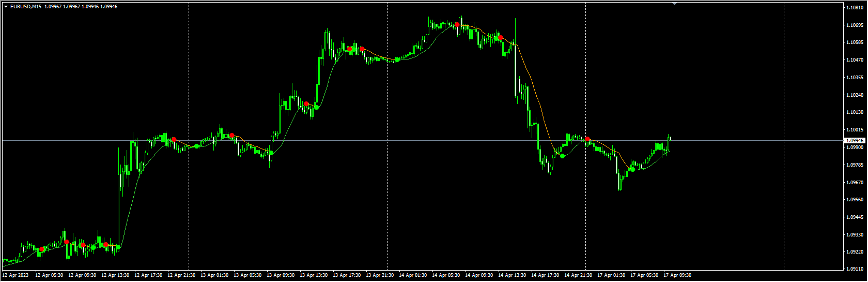Viewport: 868px width, 282px height.
Task: Click the time axis label 14 Apr 13:30
Action: 512,275
